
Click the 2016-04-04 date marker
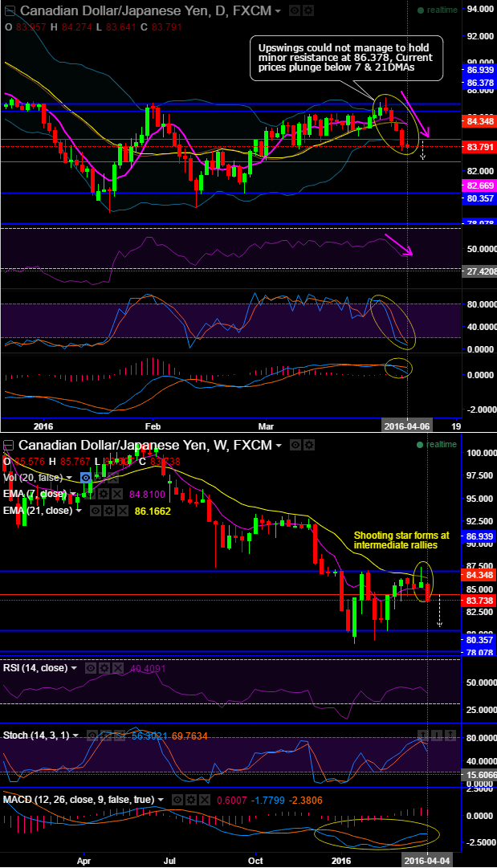(x=427, y=861)
